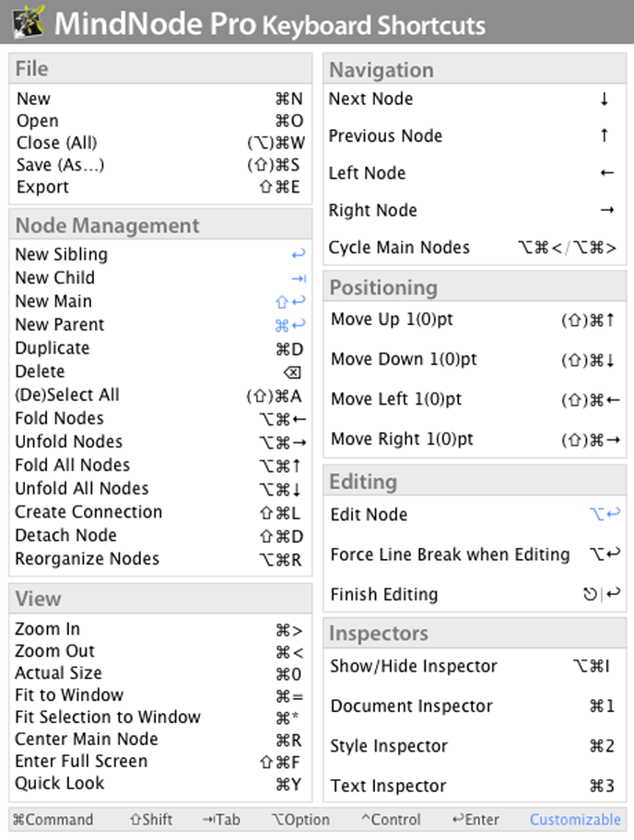Image resolution: width=634 pixels, height=840 pixels.
Task: Click the Cycle Main Nodes shortcut
Action: (x=568, y=248)
